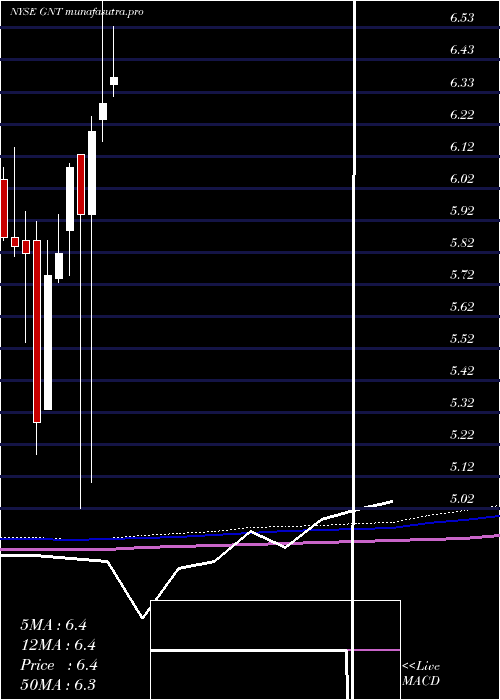Click the 6.43 price axis label
Image resolution: width=500 pixels, height=700 pixels.
pos(462,50)
